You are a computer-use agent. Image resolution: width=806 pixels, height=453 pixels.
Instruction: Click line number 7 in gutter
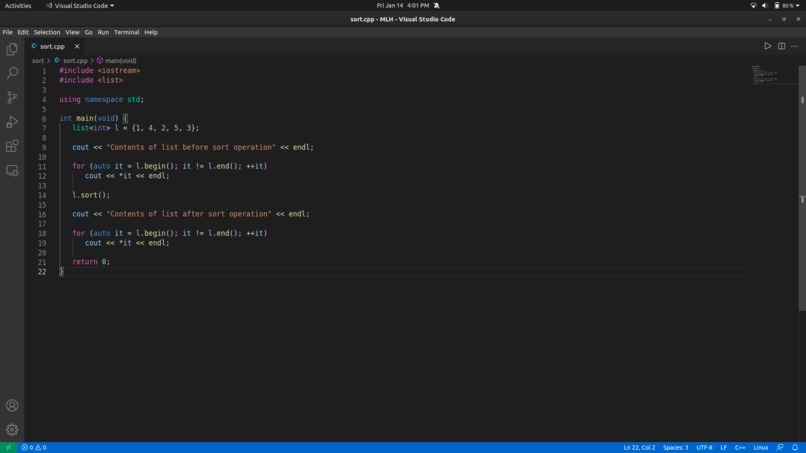pyautogui.click(x=44, y=129)
